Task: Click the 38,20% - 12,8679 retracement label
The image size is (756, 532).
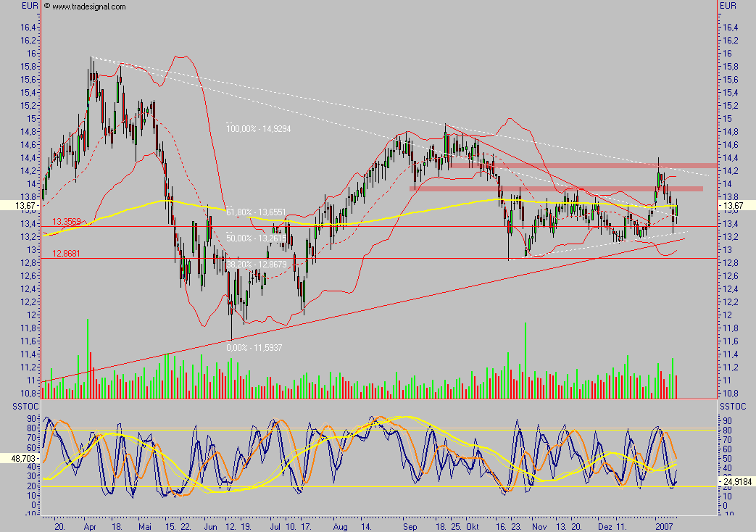Action: point(256,265)
